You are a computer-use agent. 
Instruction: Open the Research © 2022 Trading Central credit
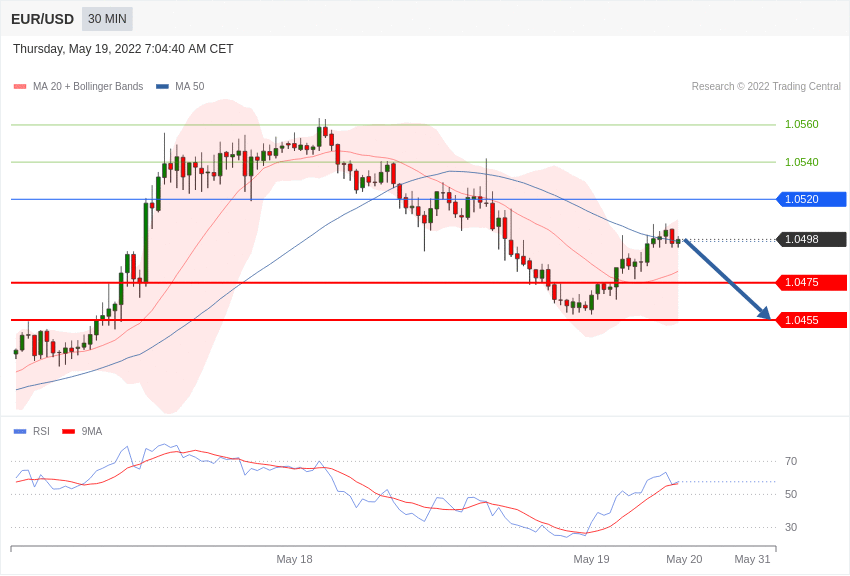pyautogui.click(x=766, y=87)
